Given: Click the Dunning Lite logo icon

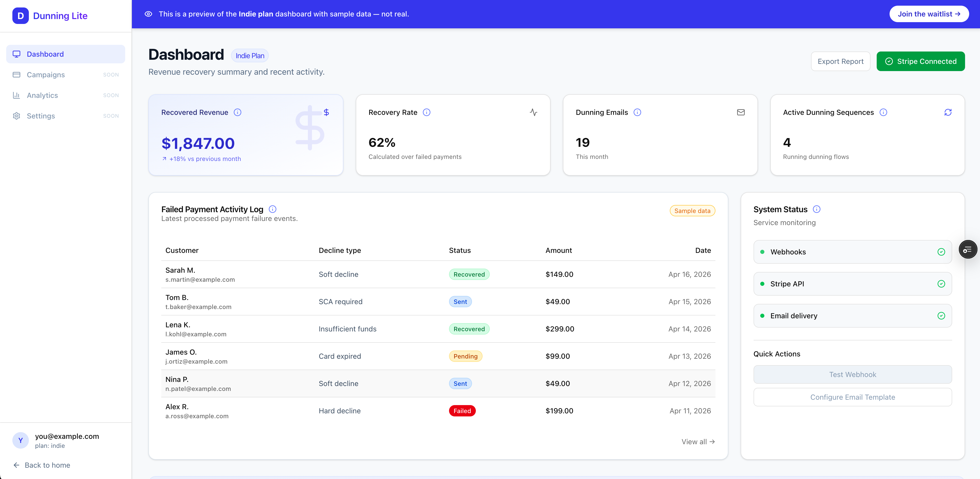Looking at the screenshot, I should pos(21,16).
